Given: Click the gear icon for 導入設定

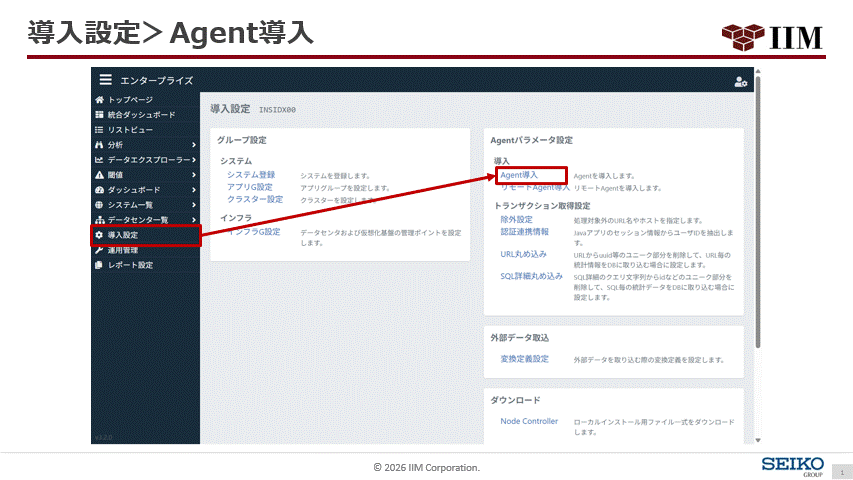Looking at the screenshot, I should 99,235.
